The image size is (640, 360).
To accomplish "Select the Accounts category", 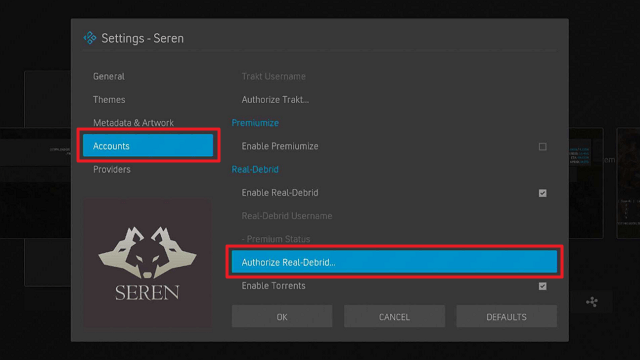I will pos(148,146).
